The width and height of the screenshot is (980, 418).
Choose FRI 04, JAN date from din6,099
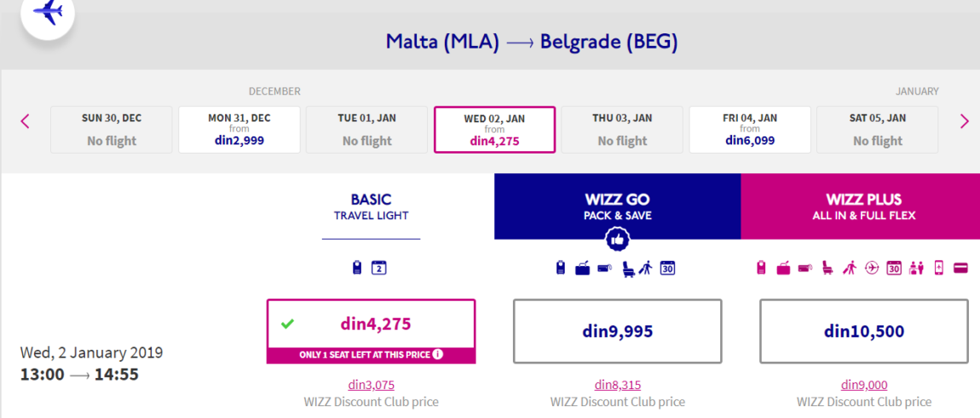tap(750, 130)
